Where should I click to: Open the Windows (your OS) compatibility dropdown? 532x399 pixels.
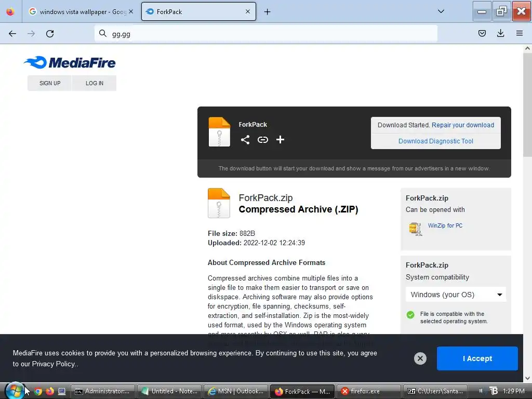coord(456,295)
